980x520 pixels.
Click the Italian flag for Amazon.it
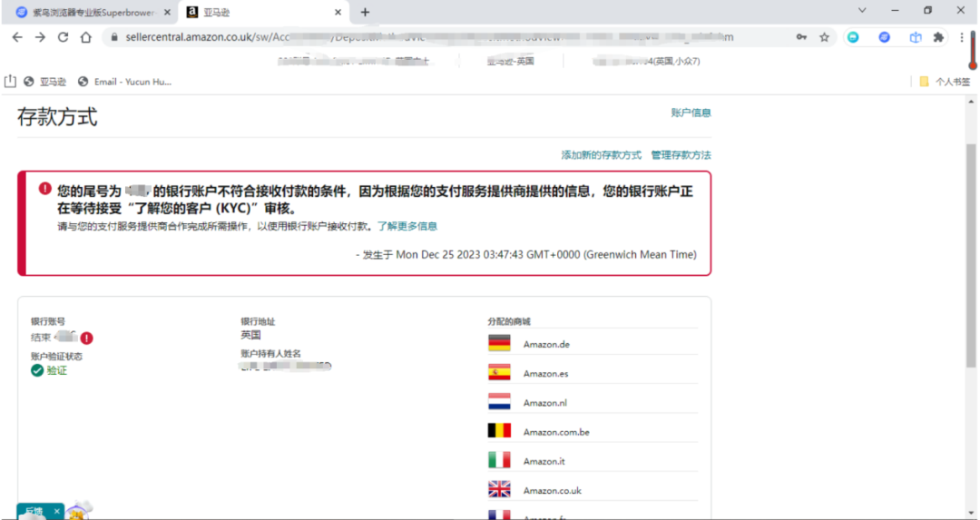click(499, 460)
